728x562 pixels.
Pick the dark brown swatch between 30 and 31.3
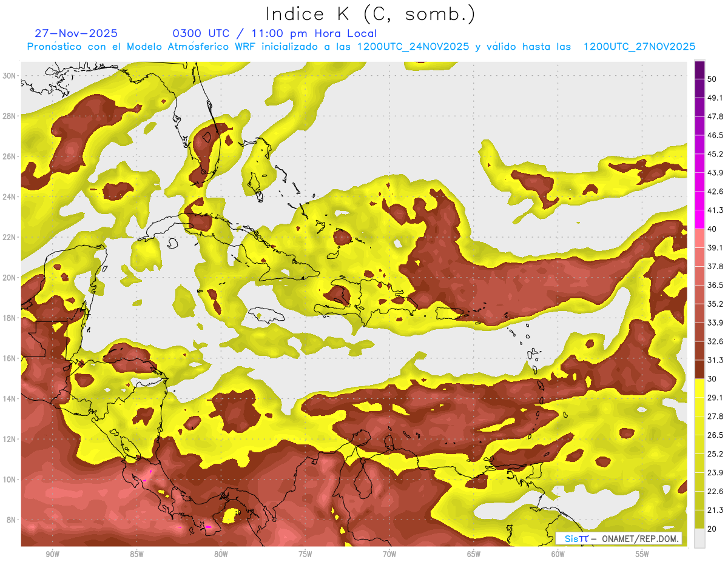[x=699, y=369]
